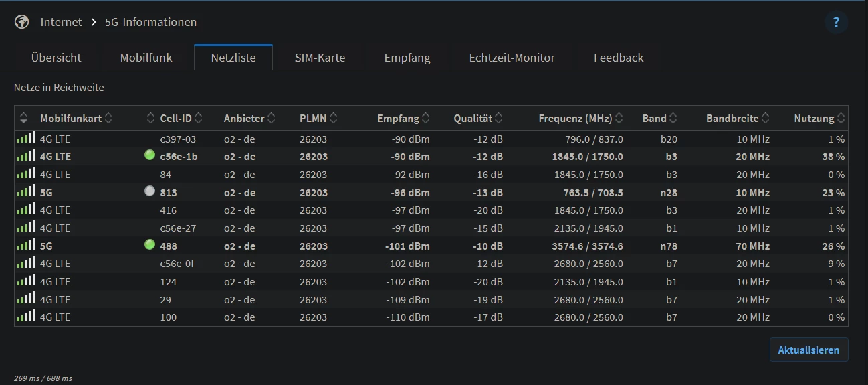Click gray status dot for cell 813
Image resolution: width=868 pixels, height=385 pixels.
150,191
